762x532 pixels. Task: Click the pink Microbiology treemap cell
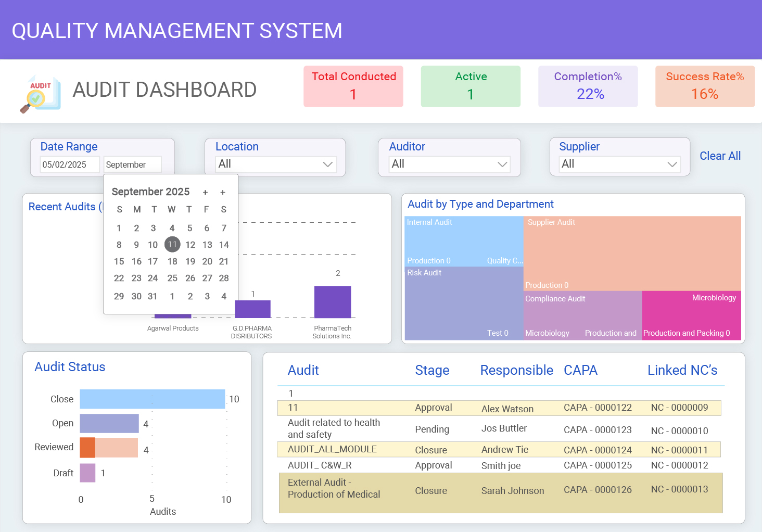coord(691,315)
